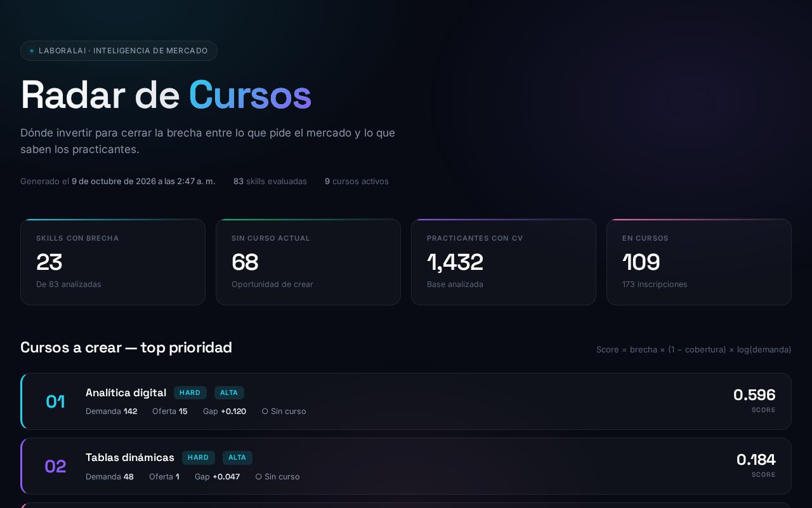Click the 173 inscripciones subtext
The width and height of the screenshot is (812, 508).
pos(655,284)
